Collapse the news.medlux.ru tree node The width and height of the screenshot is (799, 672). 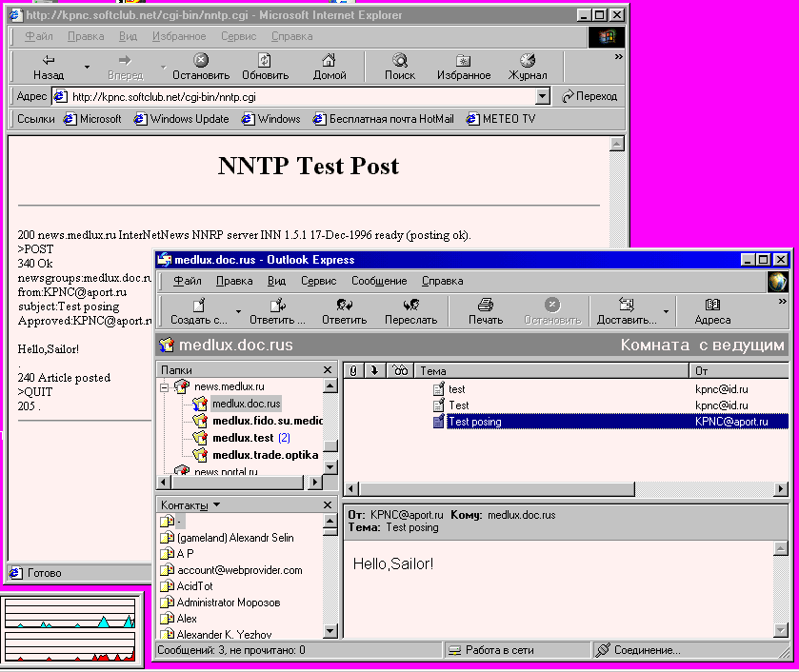pos(164,387)
